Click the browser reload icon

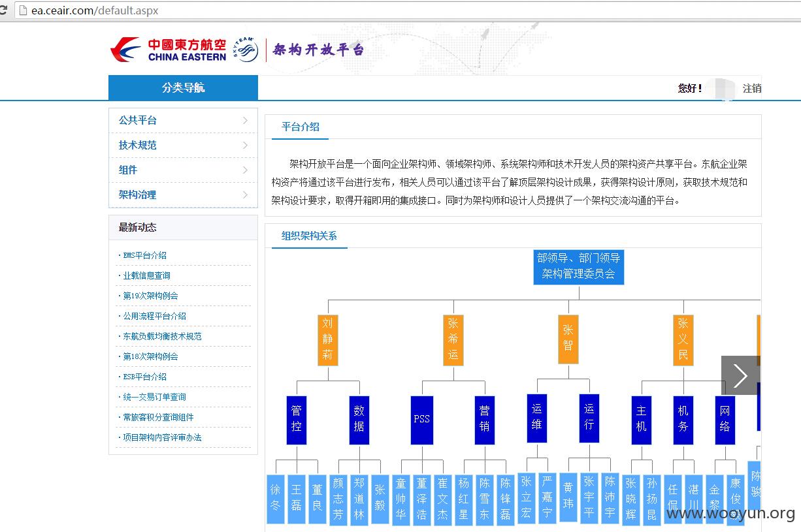coord(3,10)
